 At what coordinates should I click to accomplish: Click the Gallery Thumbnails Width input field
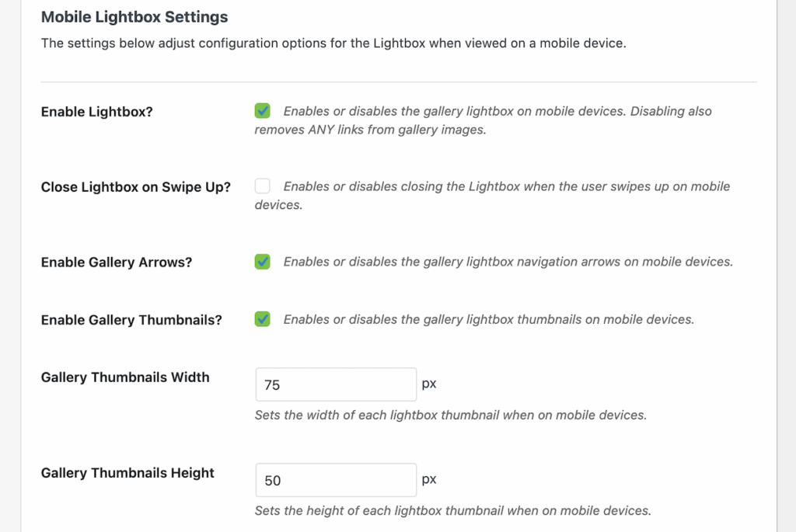click(x=336, y=384)
